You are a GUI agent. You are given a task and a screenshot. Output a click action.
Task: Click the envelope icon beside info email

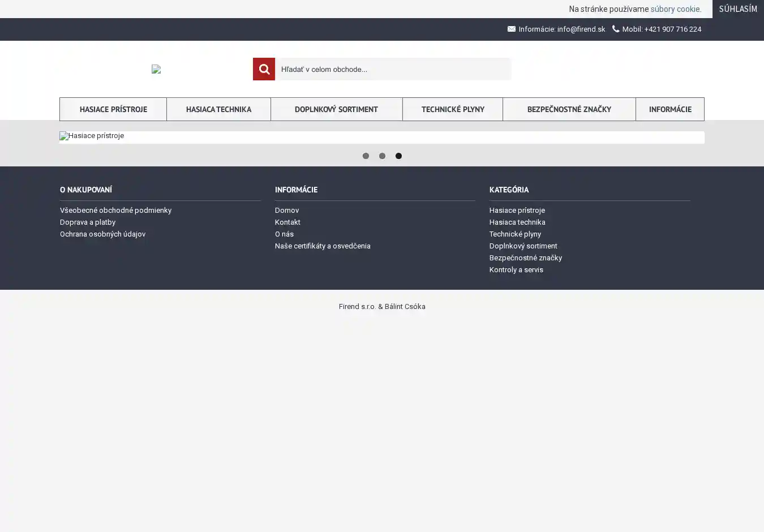(x=512, y=29)
